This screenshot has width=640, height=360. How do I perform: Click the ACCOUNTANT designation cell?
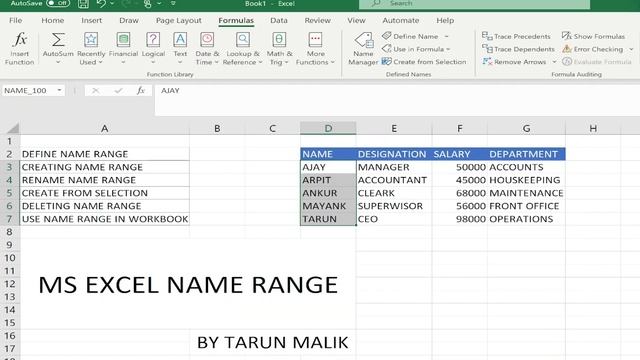394,180
